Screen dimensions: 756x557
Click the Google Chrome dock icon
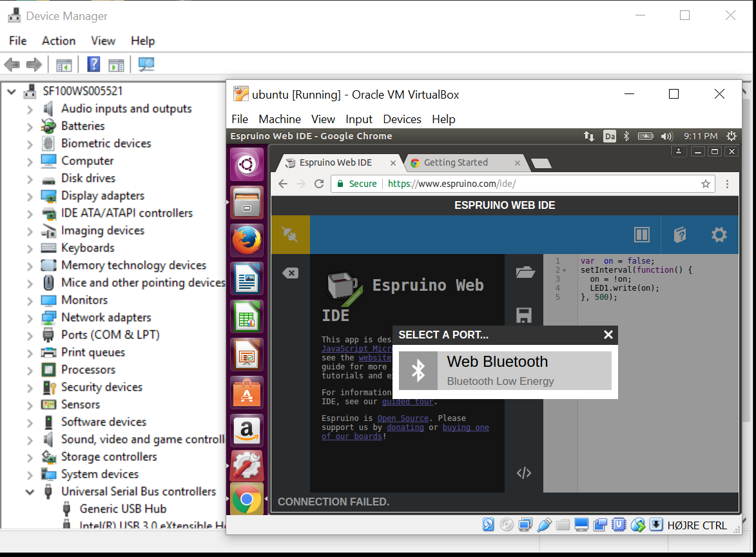[247, 499]
